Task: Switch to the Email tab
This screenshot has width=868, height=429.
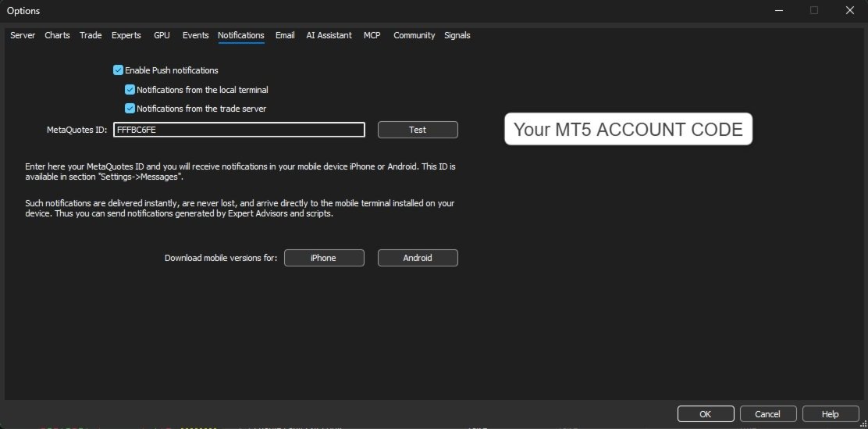Action: tap(285, 35)
